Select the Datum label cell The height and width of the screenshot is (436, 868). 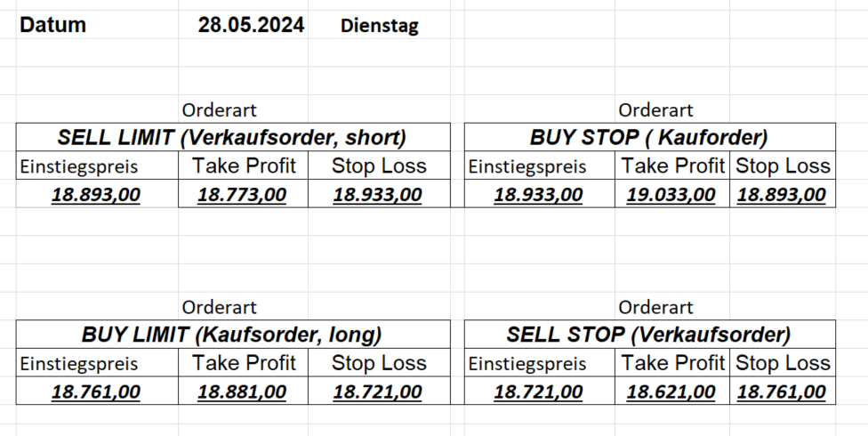(x=53, y=25)
